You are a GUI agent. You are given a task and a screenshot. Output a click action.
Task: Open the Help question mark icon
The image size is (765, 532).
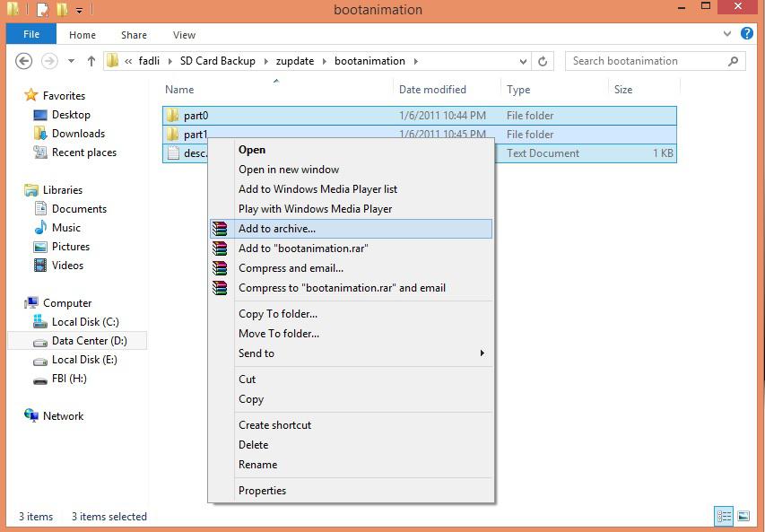747,34
